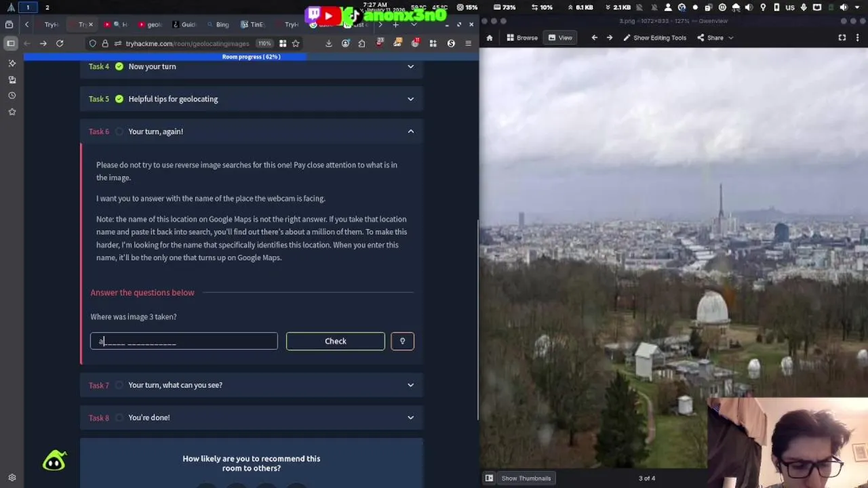Viewport: 868px width, 488px height.
Task: Click the webcam image in Gwenview
Action: click(674, 258)
